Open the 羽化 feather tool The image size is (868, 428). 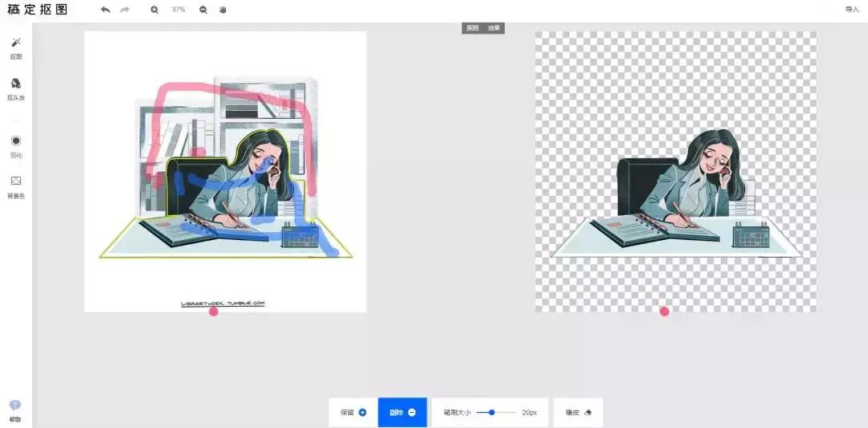coord(15,145)
